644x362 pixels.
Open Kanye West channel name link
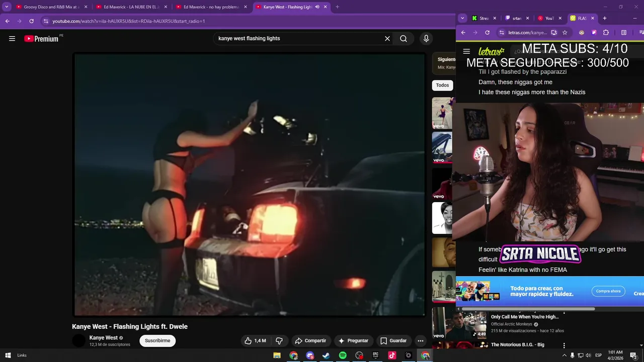104,338
